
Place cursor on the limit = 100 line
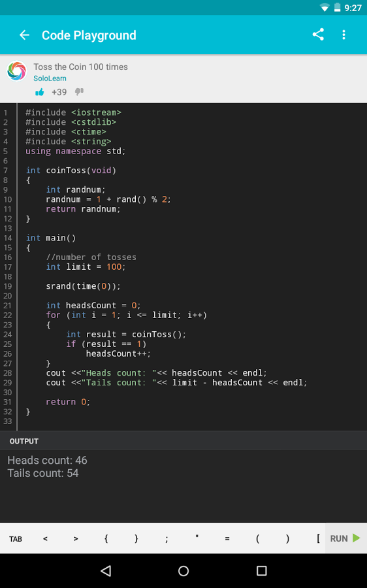[x=86, y=267]
